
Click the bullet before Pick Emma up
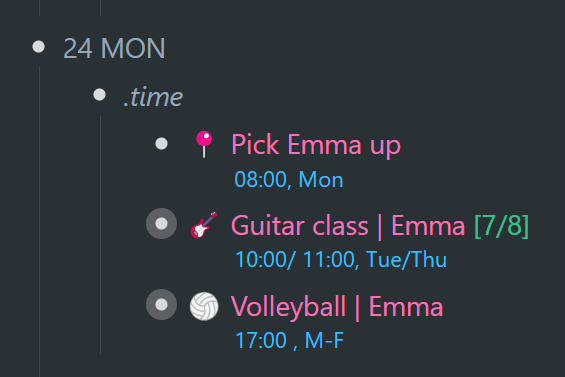point(161,144)
